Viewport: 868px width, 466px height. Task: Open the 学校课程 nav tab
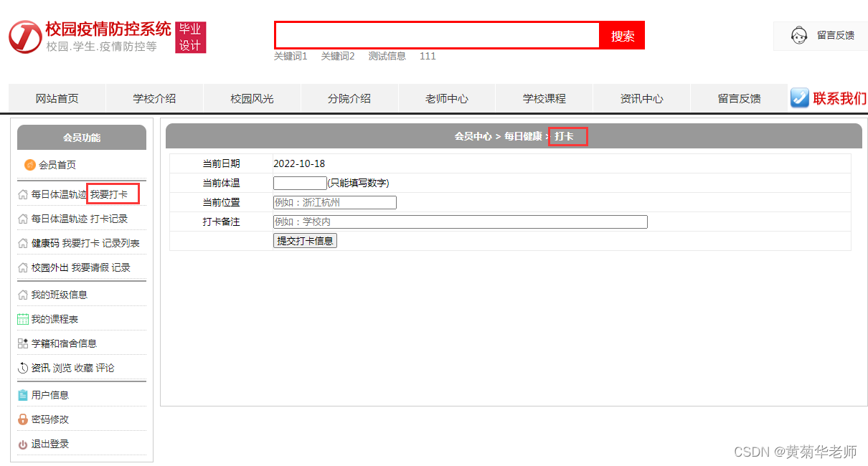544,98
